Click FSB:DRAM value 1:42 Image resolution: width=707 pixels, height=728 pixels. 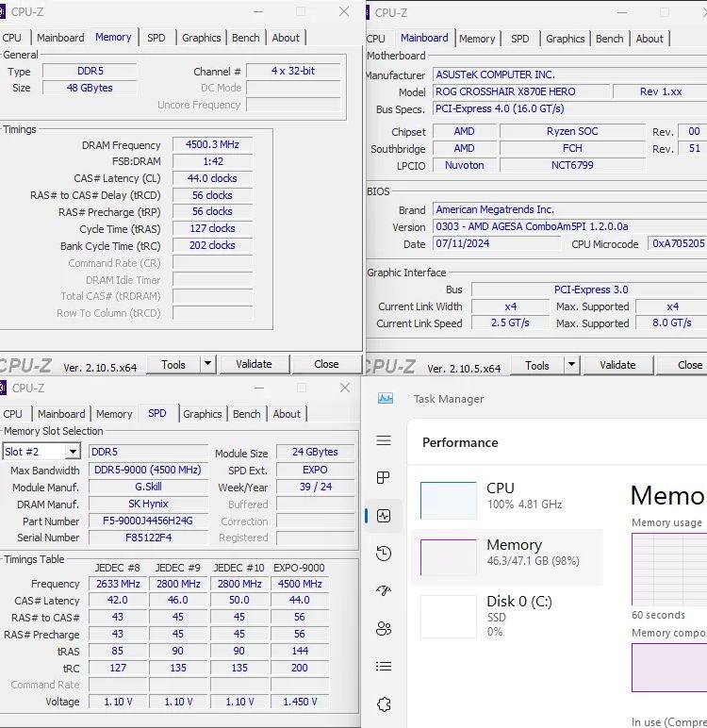click(x=213, y=161)
